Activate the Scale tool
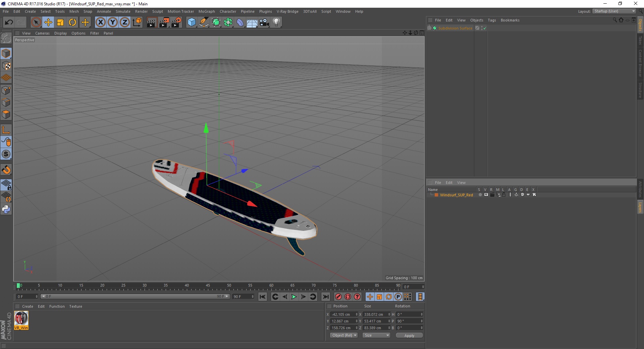Viewport: 644px width, 349px height. point(60,22)
